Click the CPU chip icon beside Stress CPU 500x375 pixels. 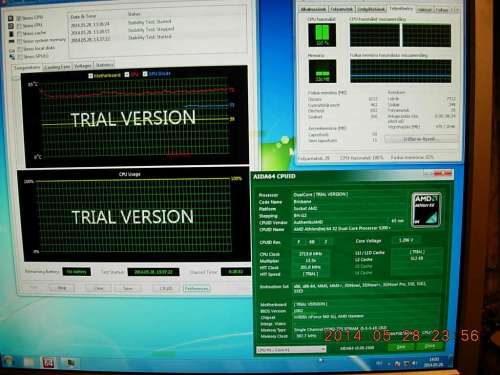coord(11,18)
